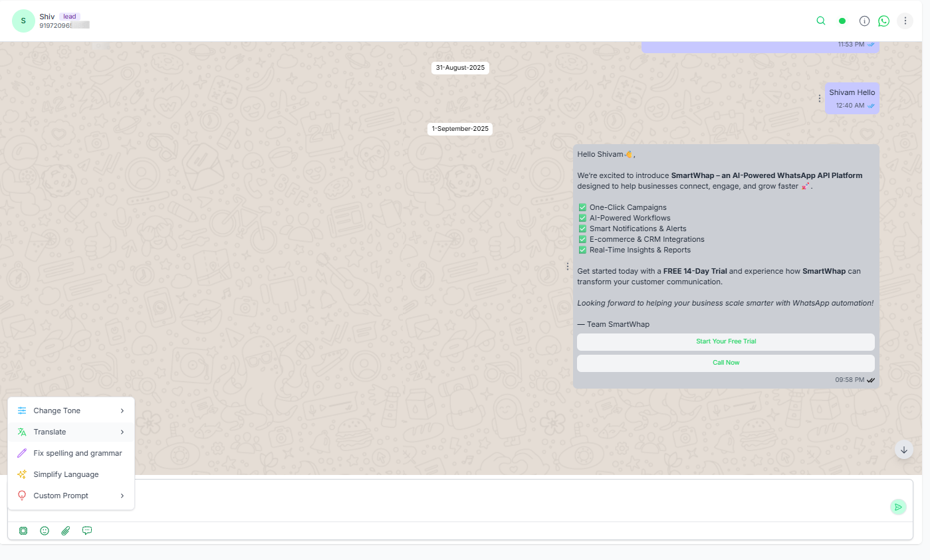The width and height of the screenshot is (930, 560).
Task: Toggle the green online status dot
Action: coord(842,21)
